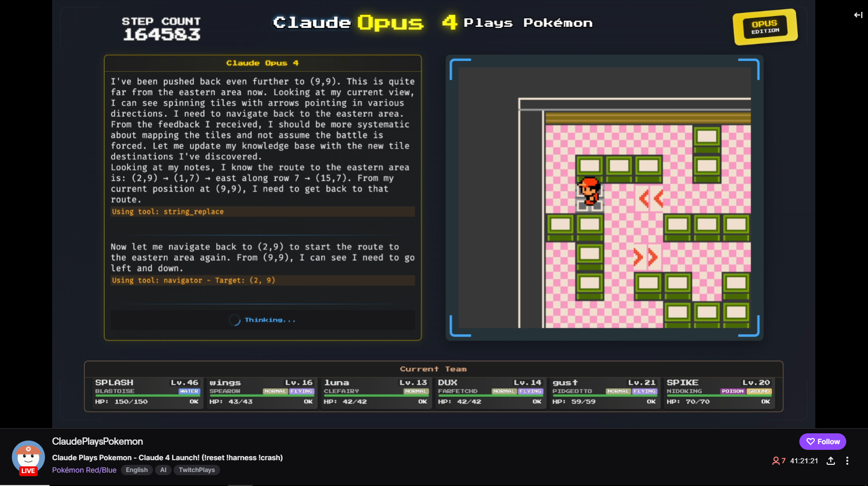The height and width of the screenshot is (486, 868).
Task: Open the three-dot more options menu
Action: (x=847, y=461)
